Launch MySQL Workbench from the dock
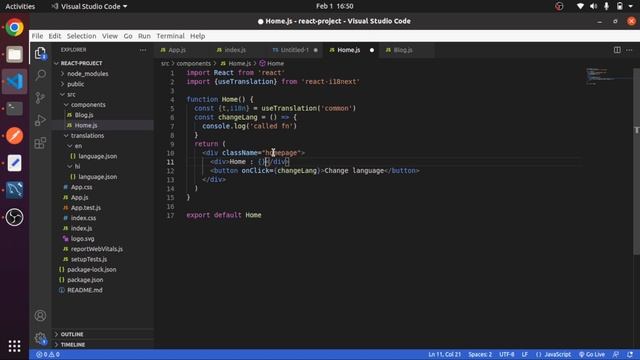The height and width of the screenshot is (360, 640). pos(14,190)
